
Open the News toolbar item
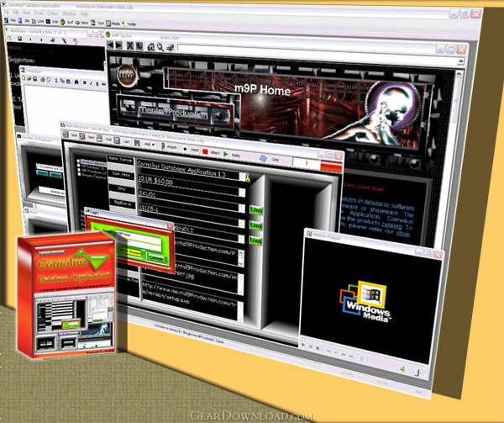click(x=81, y=23)
